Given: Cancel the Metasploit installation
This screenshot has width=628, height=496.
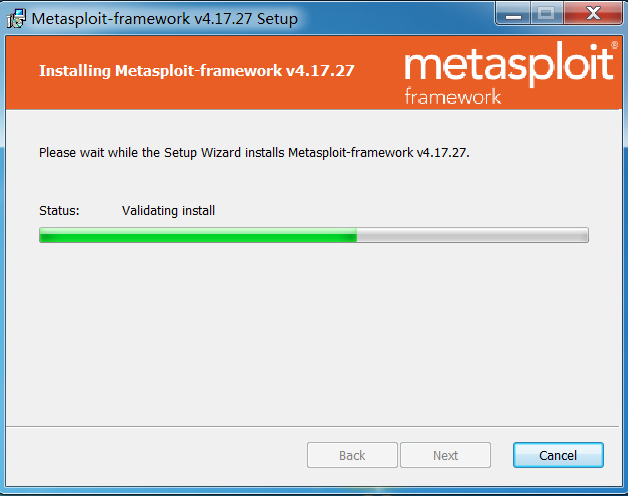Looking at the screenshot, I should pyautogui.click(x=558, y=455).
